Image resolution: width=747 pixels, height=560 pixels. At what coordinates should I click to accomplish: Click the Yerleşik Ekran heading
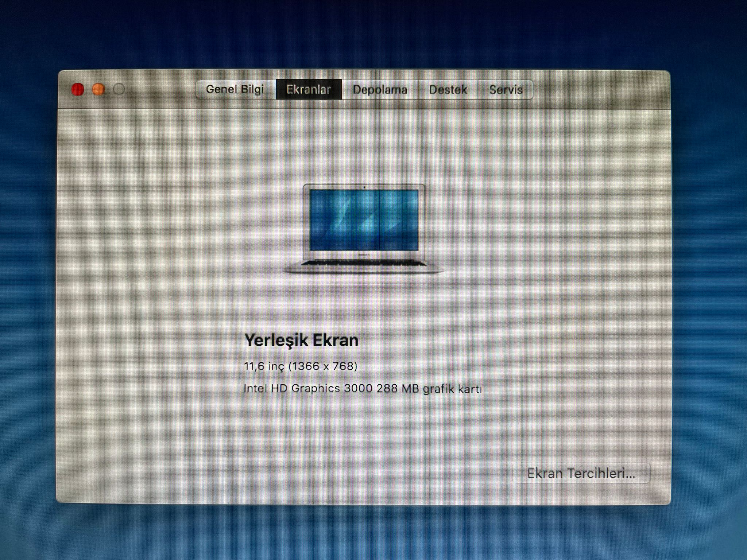click(301, 340)
